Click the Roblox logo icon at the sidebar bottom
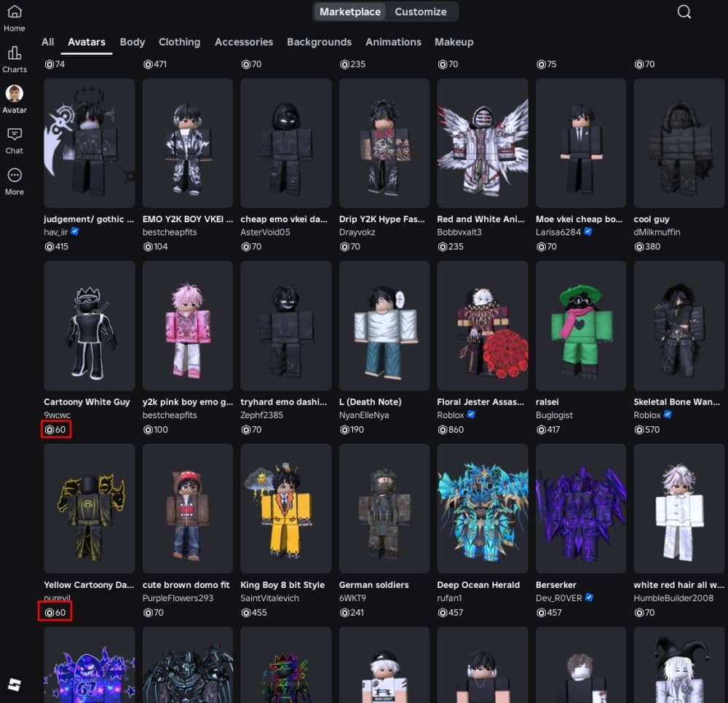This screenshot has width=728, height=703. tap(15, 684)
